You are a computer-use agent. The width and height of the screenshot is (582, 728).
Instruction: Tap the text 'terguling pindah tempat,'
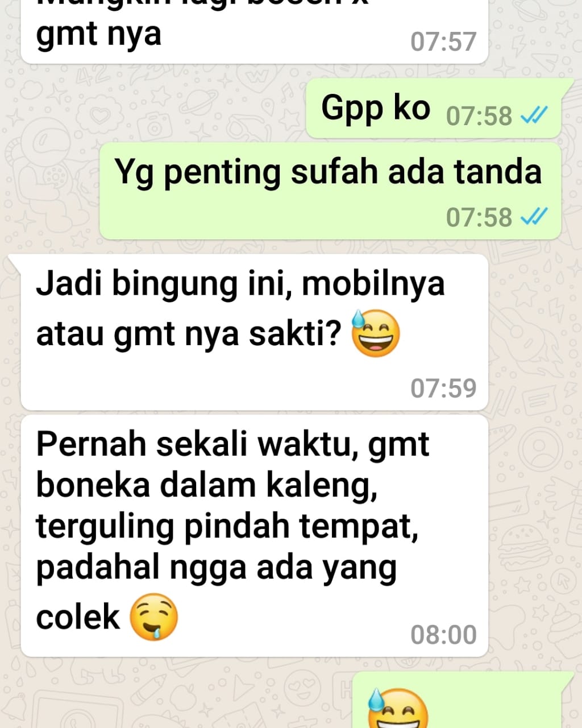[x=227, y=527]
